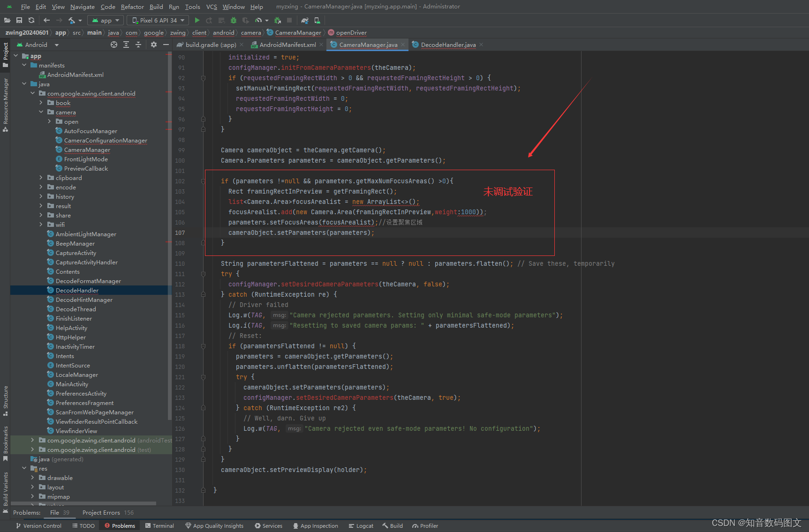Attach debugger to Android process icon
809x532 pixels.
point(277,20)
